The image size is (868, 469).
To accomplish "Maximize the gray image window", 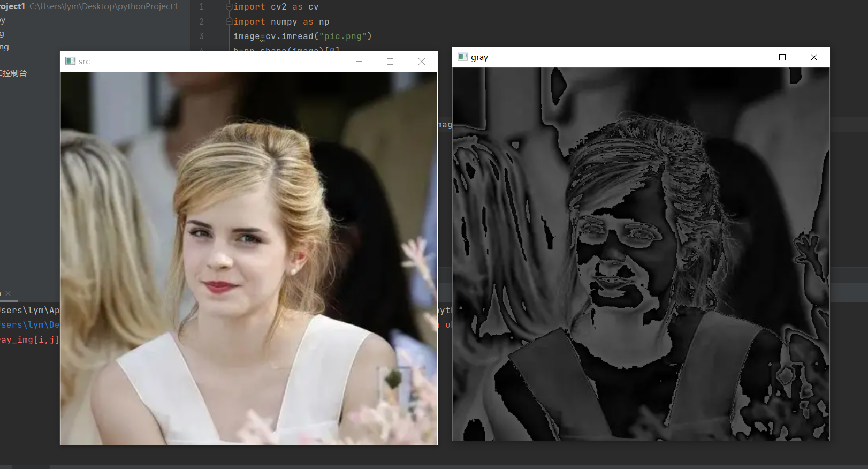I will 782,57.
